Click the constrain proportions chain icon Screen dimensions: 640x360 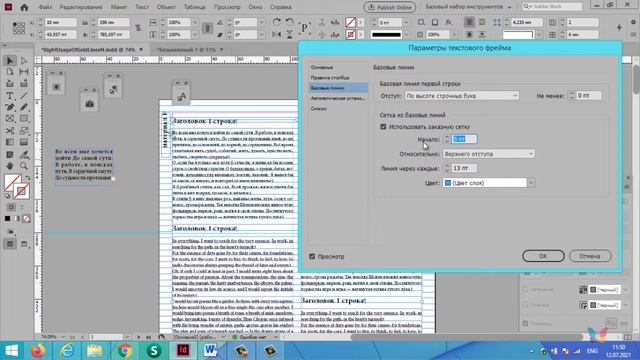[x=138, y=28]
